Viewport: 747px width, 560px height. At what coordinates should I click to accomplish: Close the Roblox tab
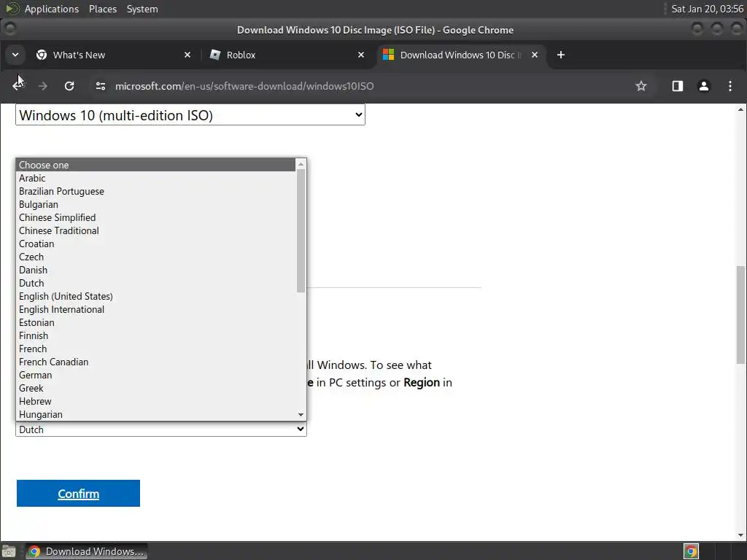[x=360, y=55]
